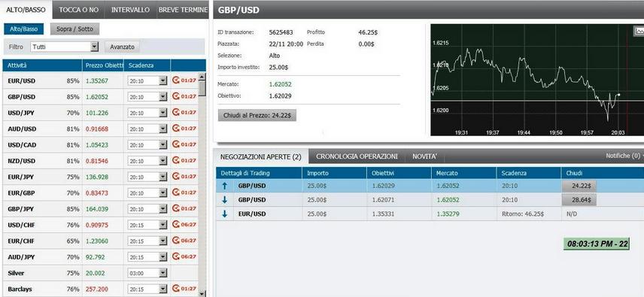Image resolution: width=644 pixels, height=297 pixels.
Task: Click the up arrow icon for GBP/USD trade
Action: (224, 186)
